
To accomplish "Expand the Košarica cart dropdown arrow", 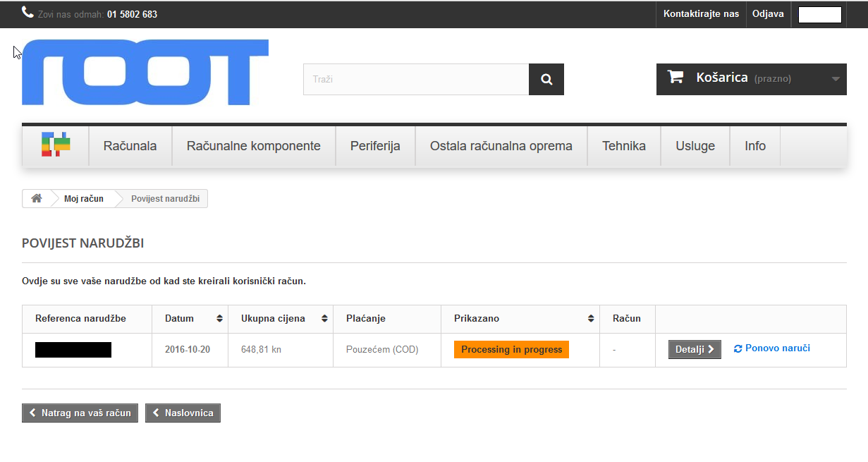I will pos(836,79).
